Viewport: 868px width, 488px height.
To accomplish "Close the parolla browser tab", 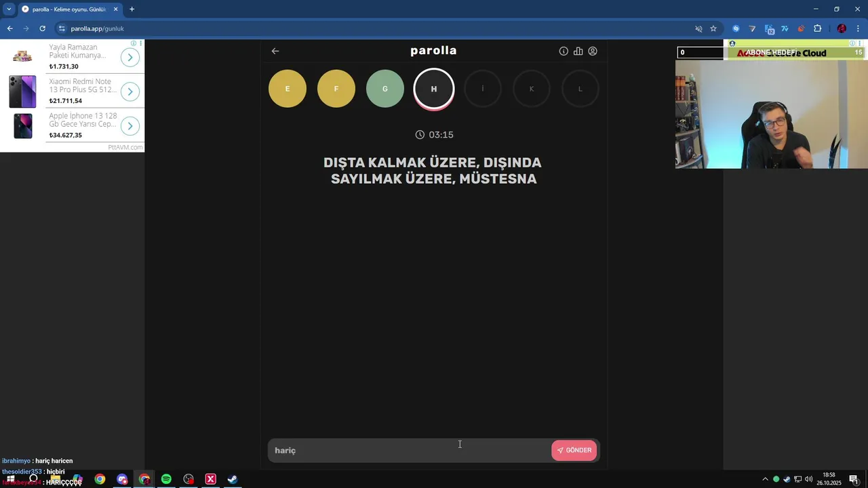I will tap(115, 9).
